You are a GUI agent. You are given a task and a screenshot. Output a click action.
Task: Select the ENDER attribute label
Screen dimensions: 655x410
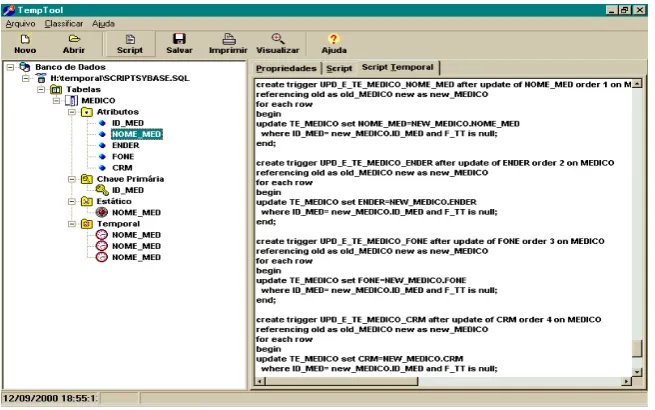tap(125, 145)
